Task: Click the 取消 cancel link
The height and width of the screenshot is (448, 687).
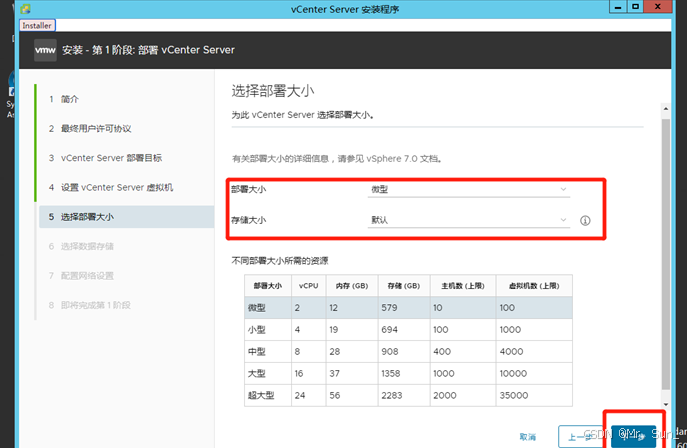Action: 528,437
